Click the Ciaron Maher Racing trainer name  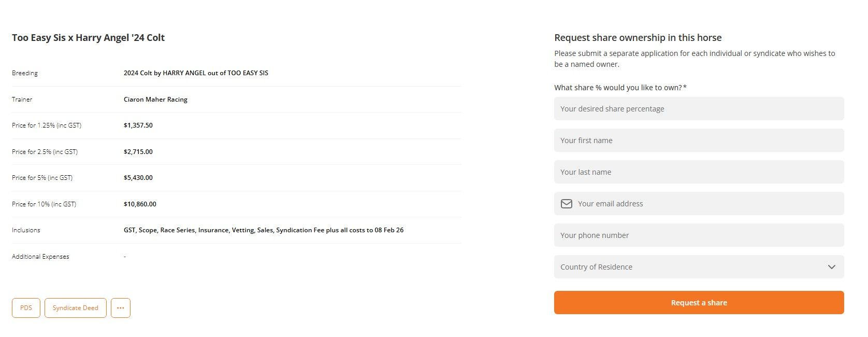pos(155,100)
